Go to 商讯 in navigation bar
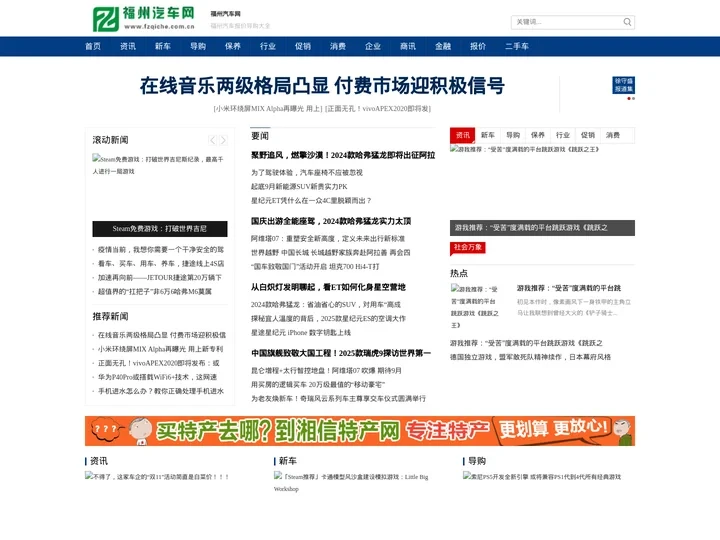 (x=408, y=46)
